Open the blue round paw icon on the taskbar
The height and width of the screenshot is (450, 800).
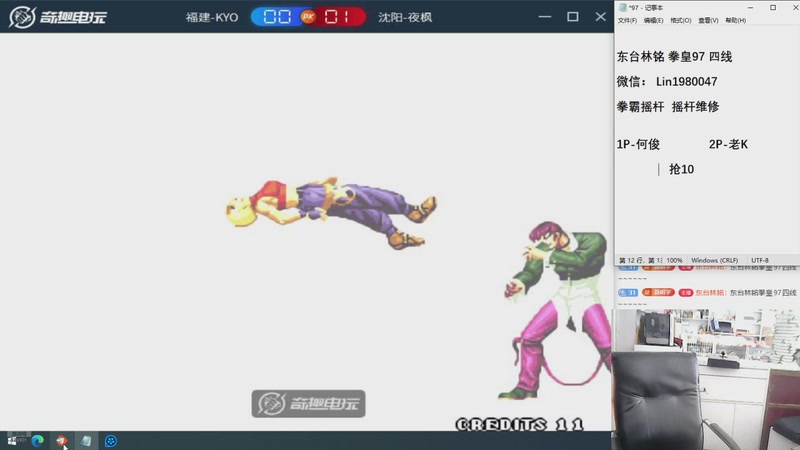[x=111, y=441]
